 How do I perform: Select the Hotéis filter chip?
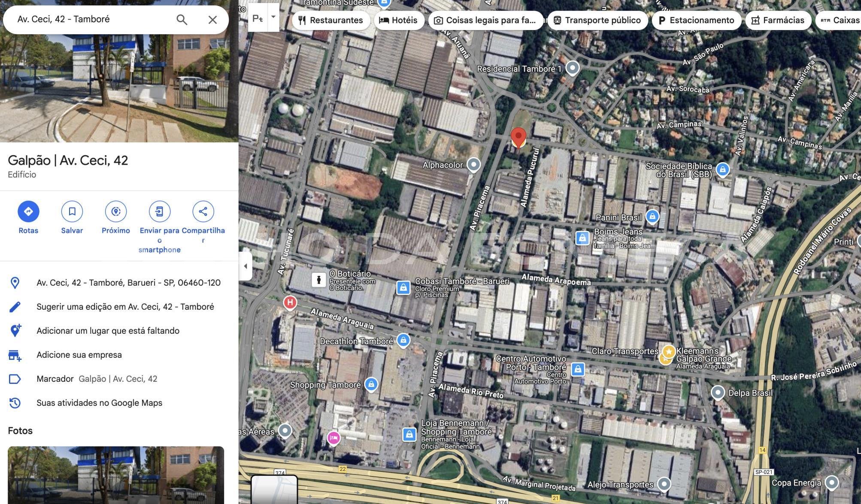pyautogui.click(x=399, y=20)
